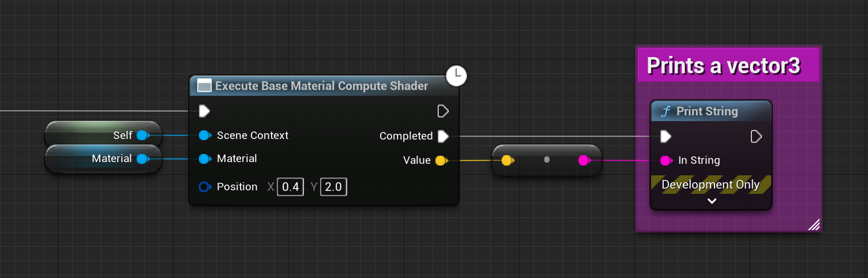
Task: Click the Position label
Action: coord(237,187)
